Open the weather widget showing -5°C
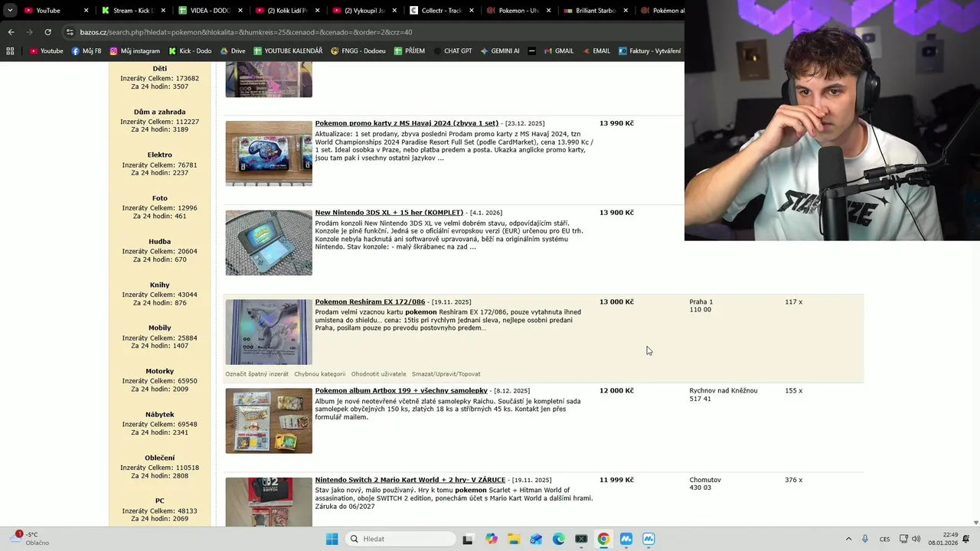 (31, 539)
